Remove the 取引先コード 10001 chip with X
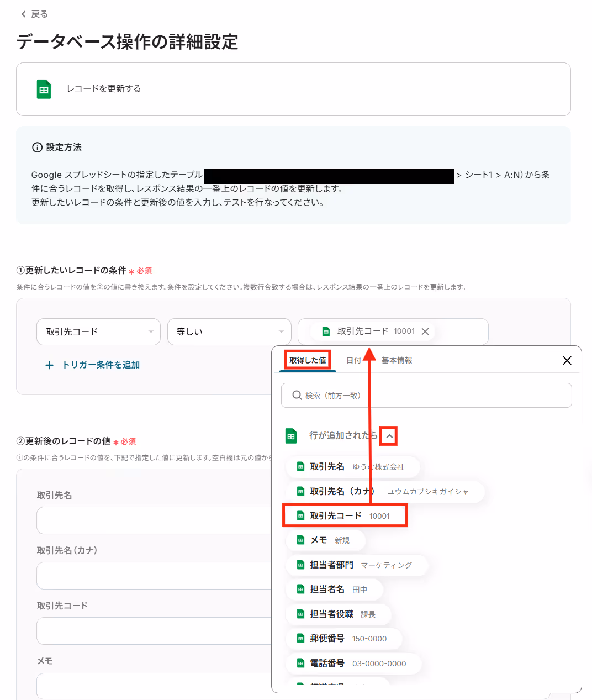 point(425,331)
